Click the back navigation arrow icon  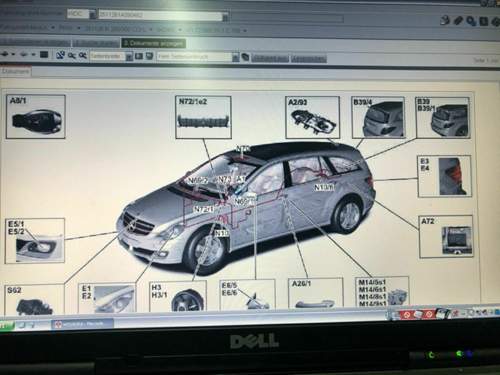(5, 54)
